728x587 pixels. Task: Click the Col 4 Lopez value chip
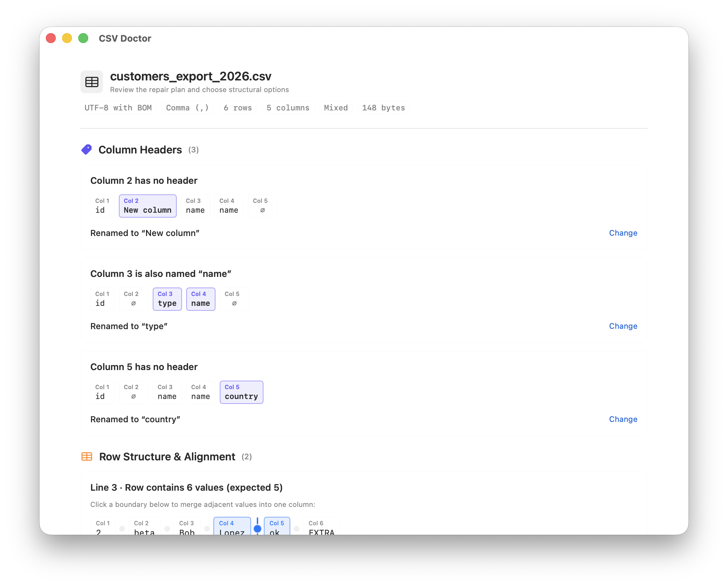pyautogui.click(x=232, y=526)
